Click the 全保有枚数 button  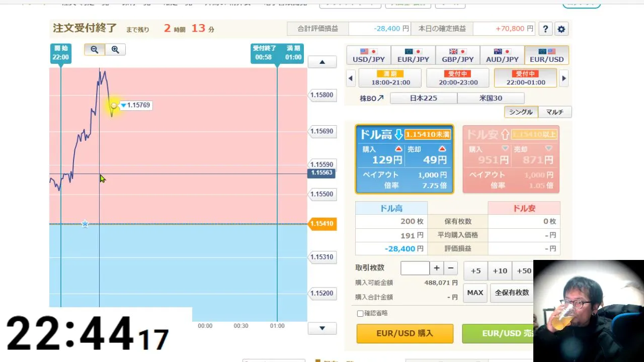(512, 293)
